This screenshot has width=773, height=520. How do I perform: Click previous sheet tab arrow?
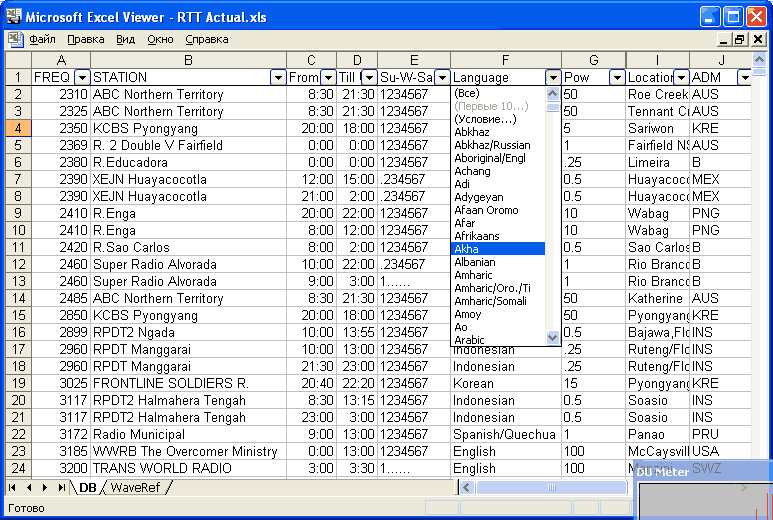[x=29, y=487]
